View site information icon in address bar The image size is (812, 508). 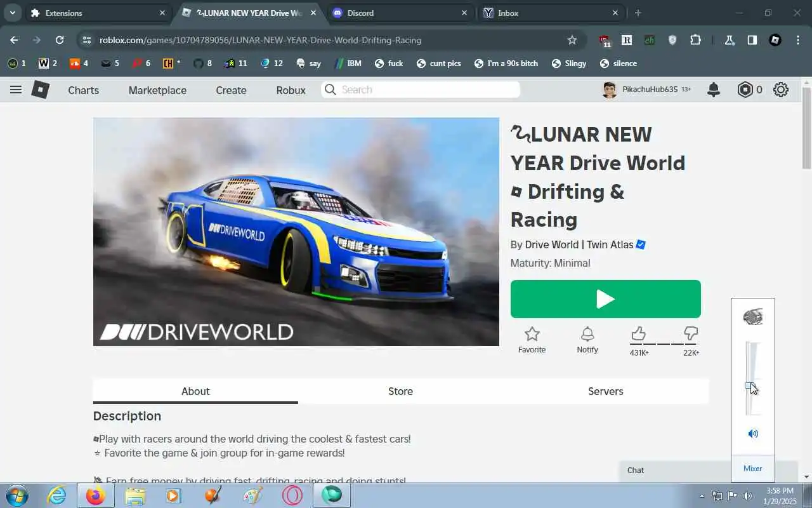tap(86, 40)
